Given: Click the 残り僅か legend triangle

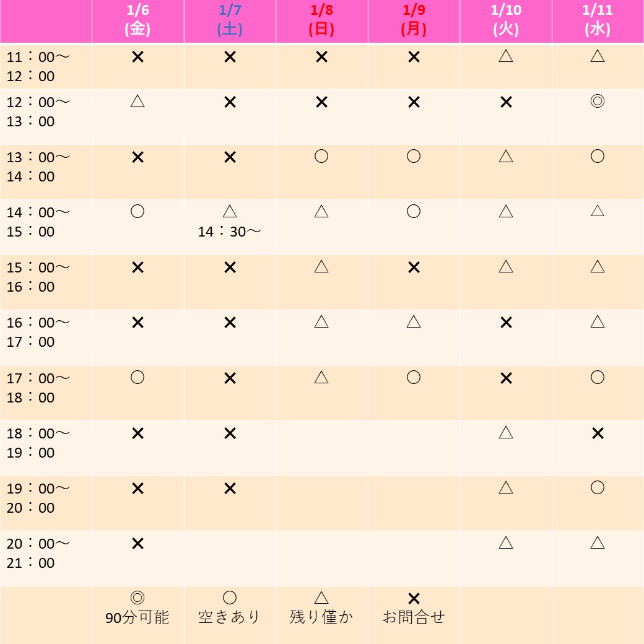Looking at the screenshot, I should click(x=321, y=598).
